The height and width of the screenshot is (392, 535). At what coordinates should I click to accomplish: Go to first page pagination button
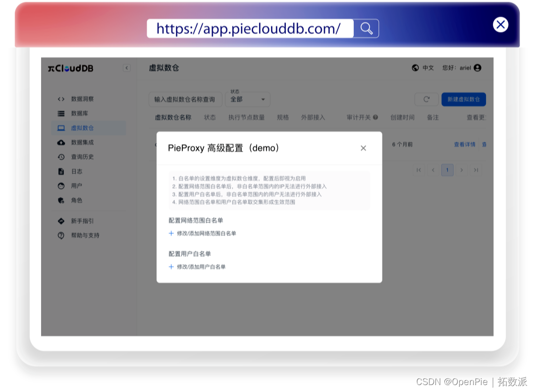(419, 170)
